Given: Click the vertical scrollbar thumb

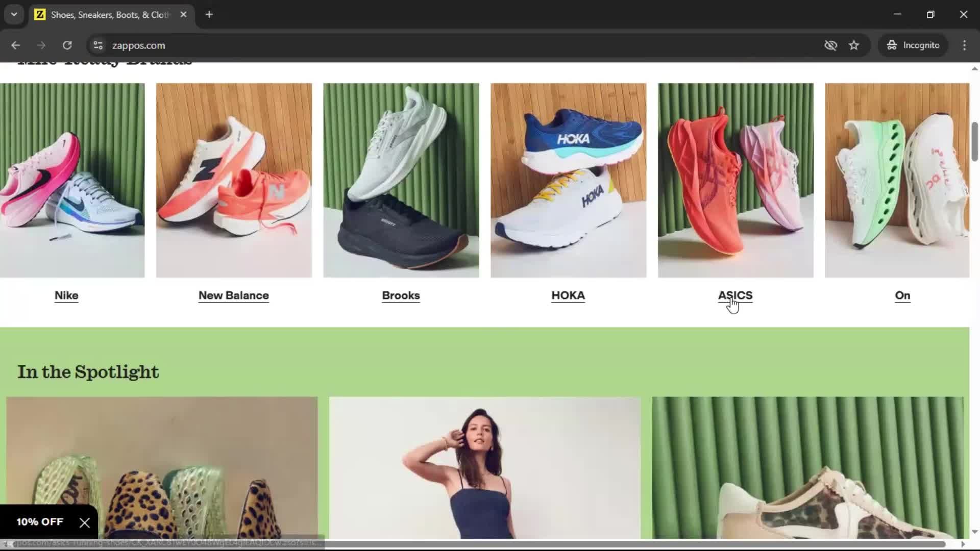Looking at the screenshot, I should 974,141.
